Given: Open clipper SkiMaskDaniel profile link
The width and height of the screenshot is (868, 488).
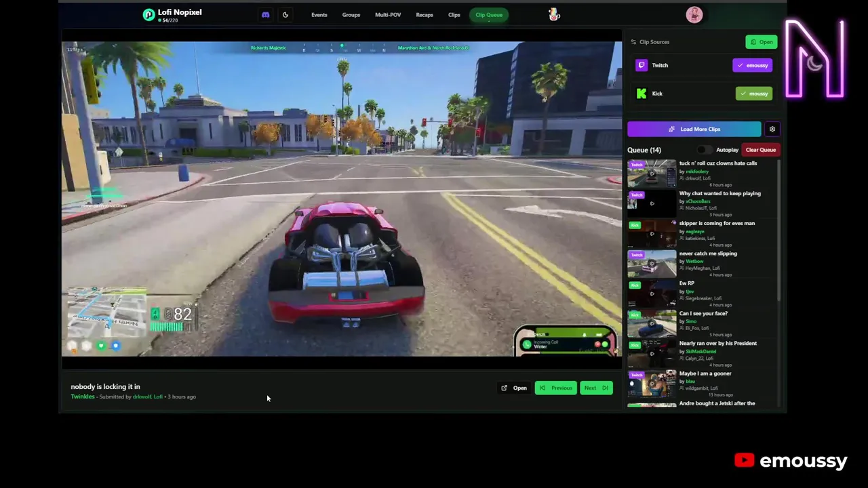Looking at the screenshot, I should tap(701, 351).
